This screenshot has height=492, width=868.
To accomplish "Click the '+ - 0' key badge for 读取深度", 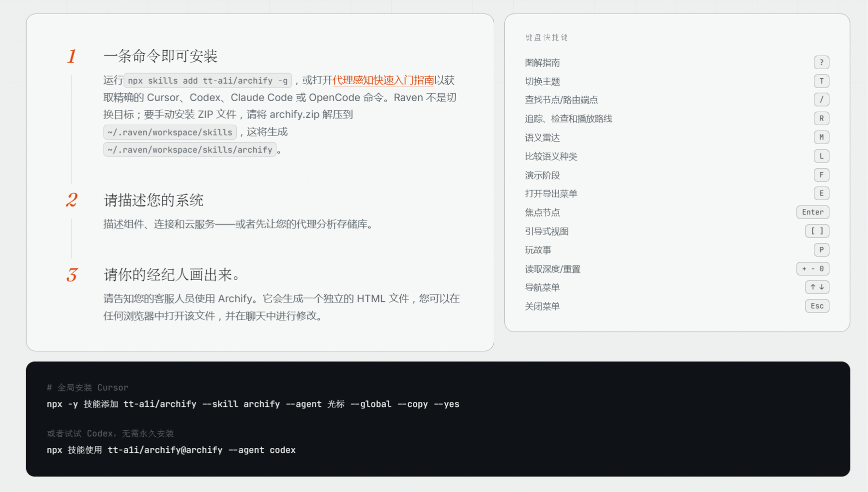I will pos(813,269).
